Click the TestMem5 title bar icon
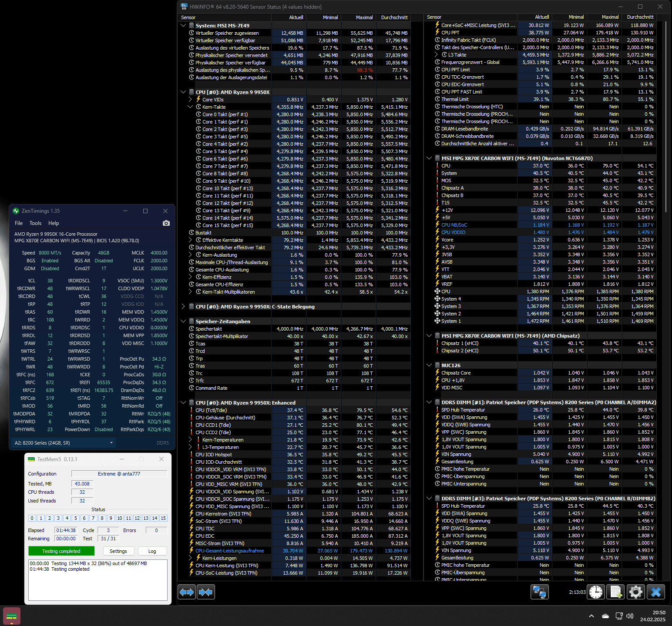Viewport: 672px width, 626px height. click(31, 459)
